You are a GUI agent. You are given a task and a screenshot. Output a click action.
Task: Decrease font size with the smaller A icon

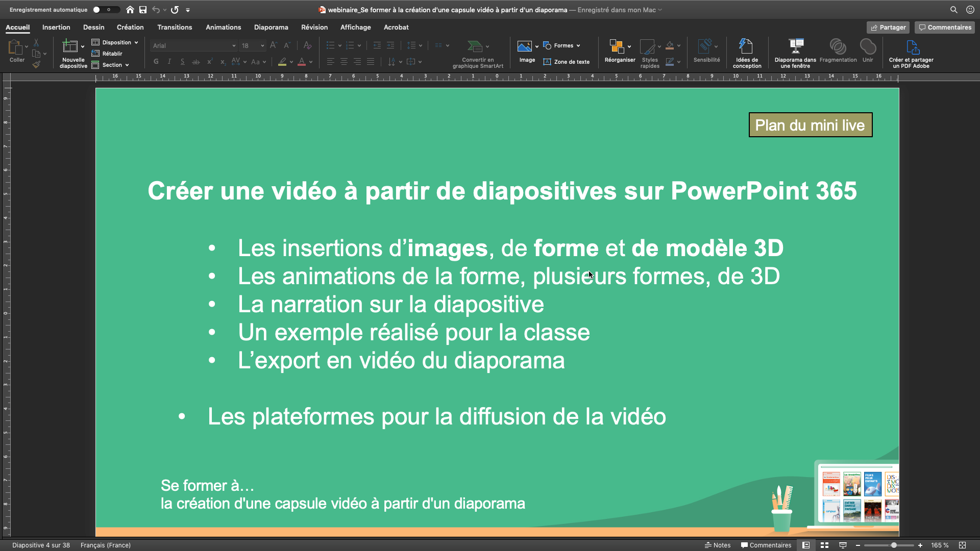287,45
